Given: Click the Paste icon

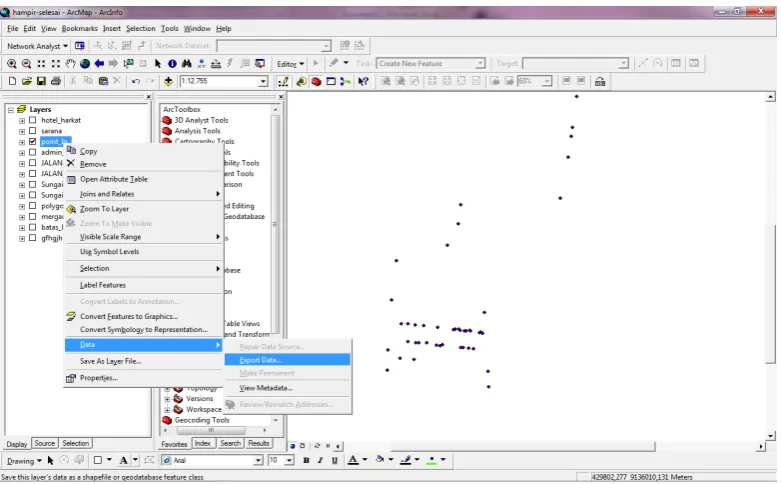Looking at the screenshot, I should (x=103, y=81).
